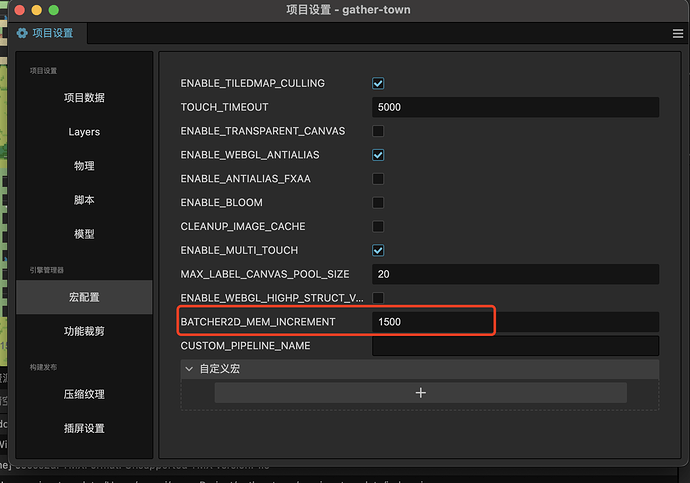
Task: Click the red close window button
Action: [20, 10]
